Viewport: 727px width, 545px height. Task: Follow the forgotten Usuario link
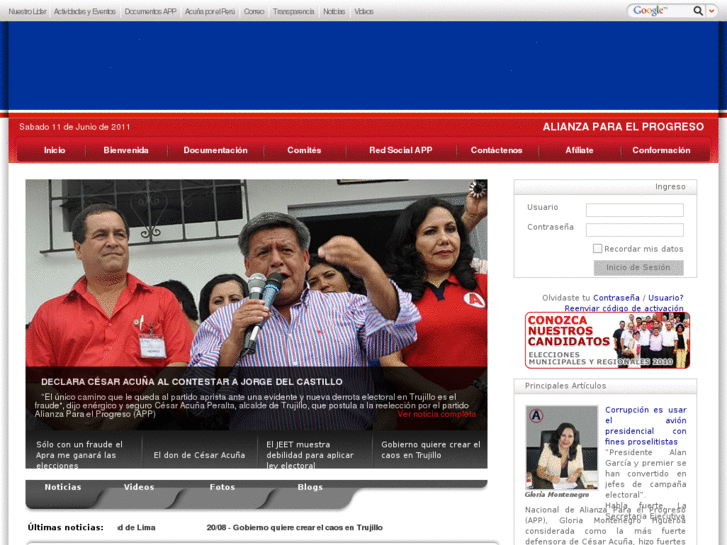pyautogui.click(x=666, y=298)
